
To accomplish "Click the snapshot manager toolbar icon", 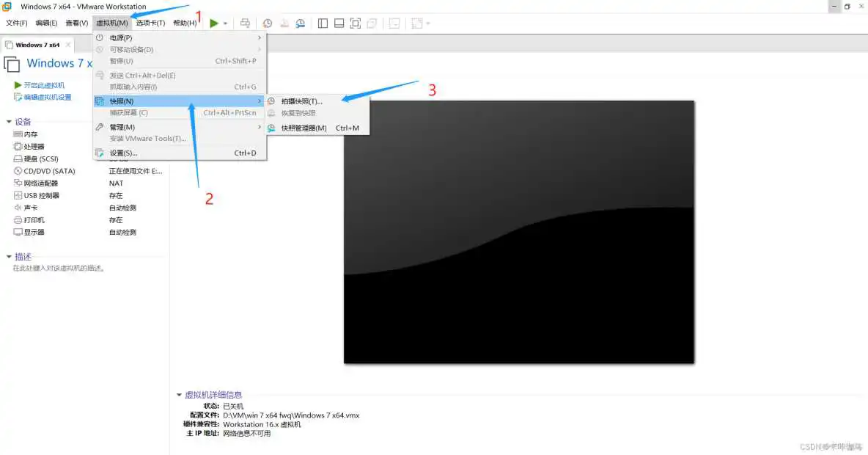I will pos(301,23).
